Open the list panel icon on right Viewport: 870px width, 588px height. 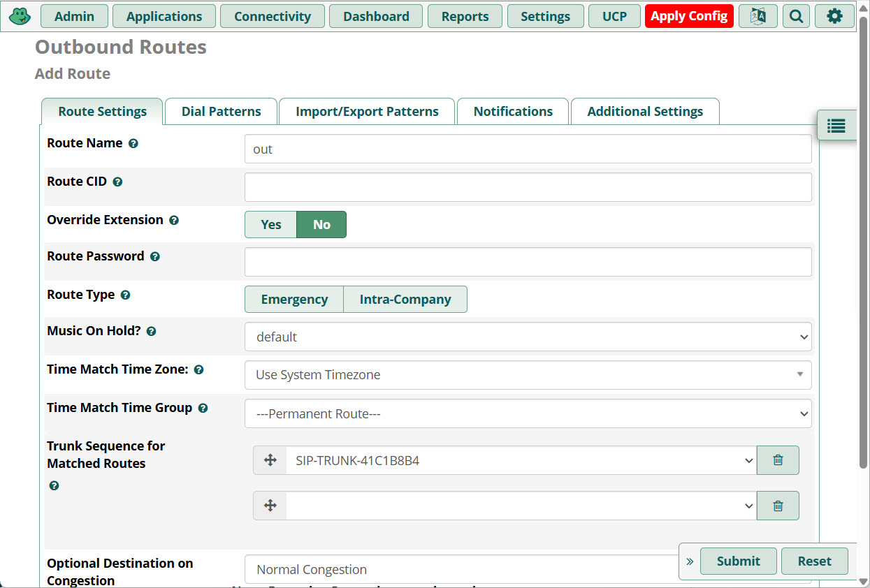[836, 126]
